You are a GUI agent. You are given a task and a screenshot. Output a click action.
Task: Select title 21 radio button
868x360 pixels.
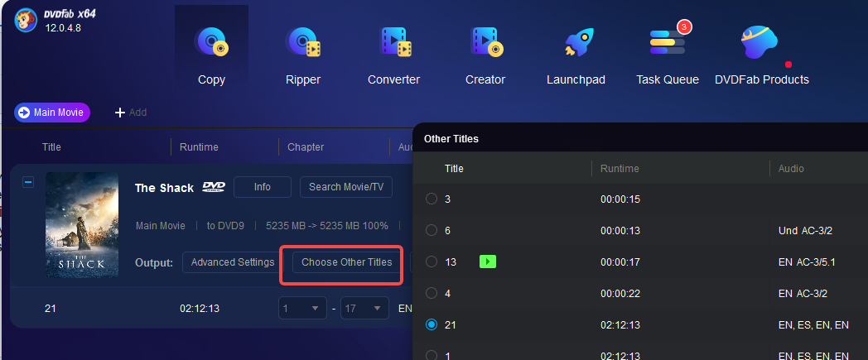click(432, 325)
